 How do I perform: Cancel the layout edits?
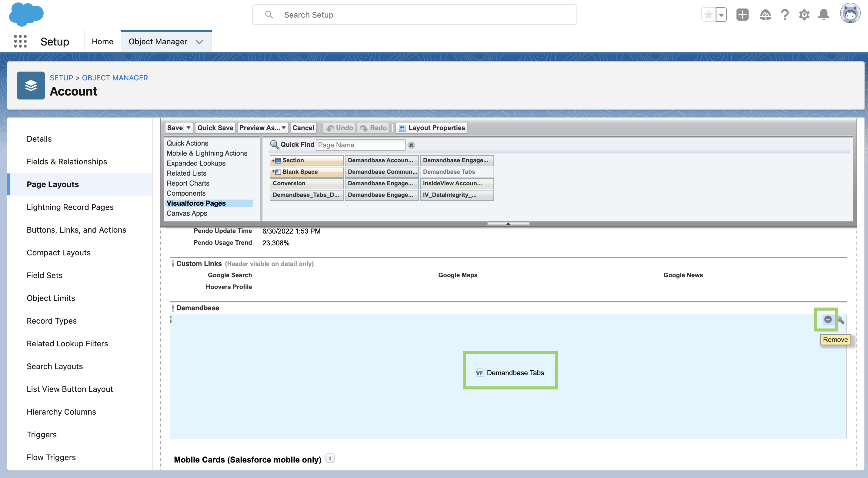click(303, 128)
